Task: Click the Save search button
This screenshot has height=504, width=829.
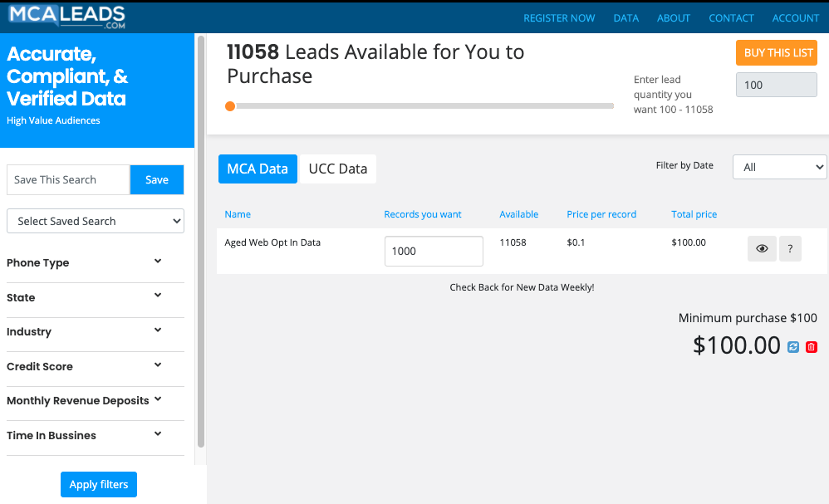Action: point(157,179)
